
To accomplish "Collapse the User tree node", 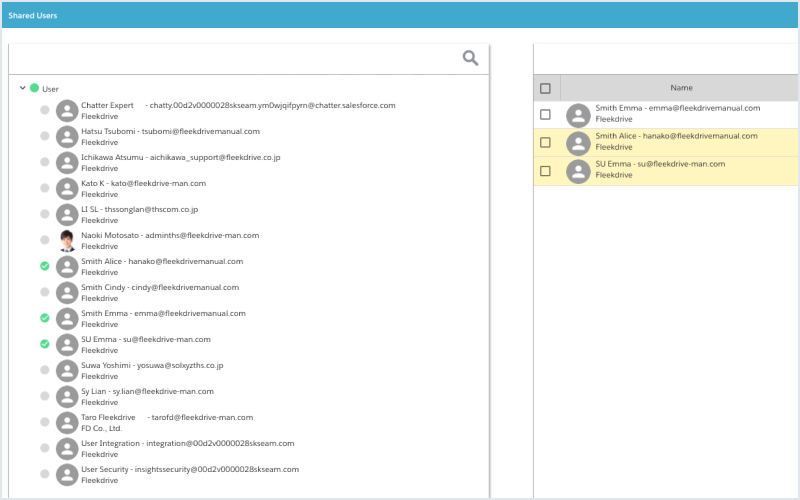I will [22, 88].
